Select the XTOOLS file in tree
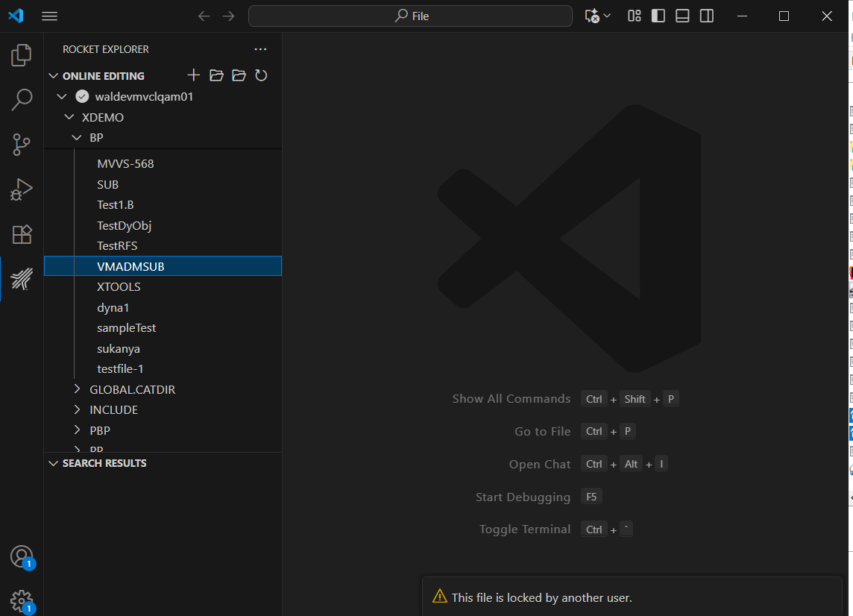This screenshot has height=616, width=853. click(x=119, y=287)
